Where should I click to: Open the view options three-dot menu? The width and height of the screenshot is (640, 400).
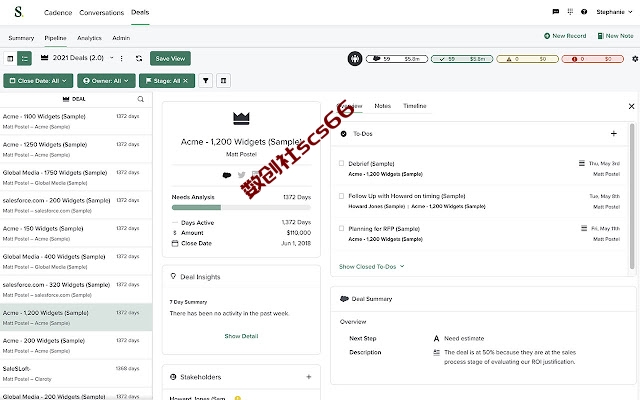point(122,58)
